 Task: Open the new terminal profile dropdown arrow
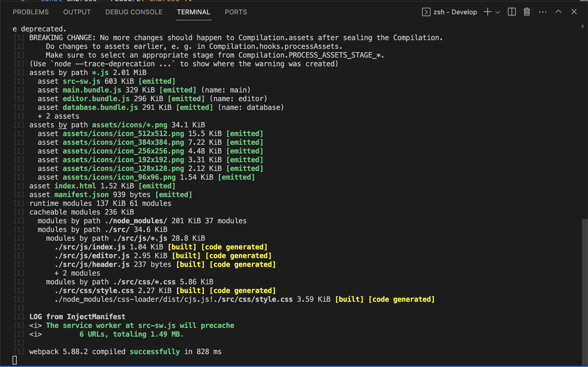click(x=497, y=12)
